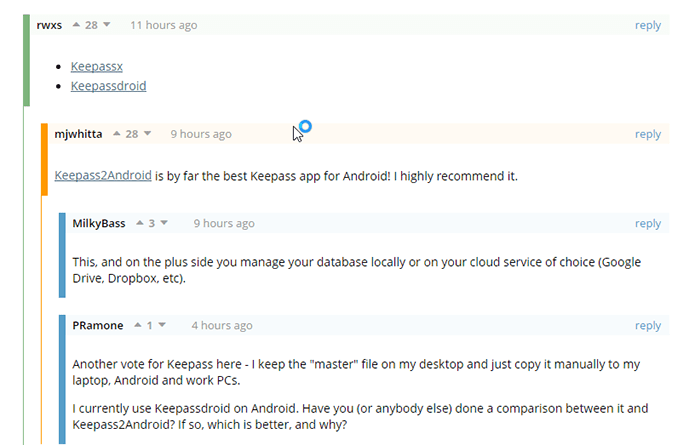
Task: Select the MilkyBass score of 3
Action: pos(152,223)
